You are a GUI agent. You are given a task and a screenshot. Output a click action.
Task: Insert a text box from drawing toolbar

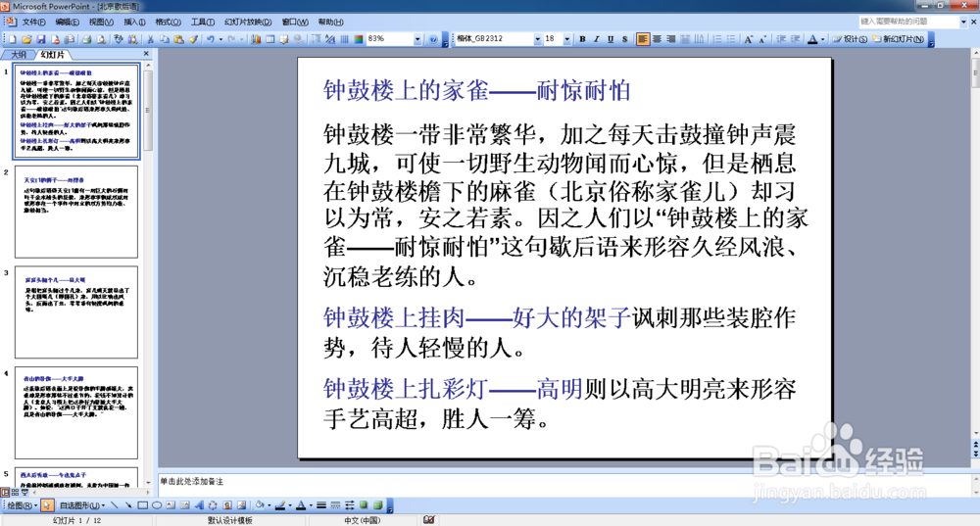tap(170, 505)
